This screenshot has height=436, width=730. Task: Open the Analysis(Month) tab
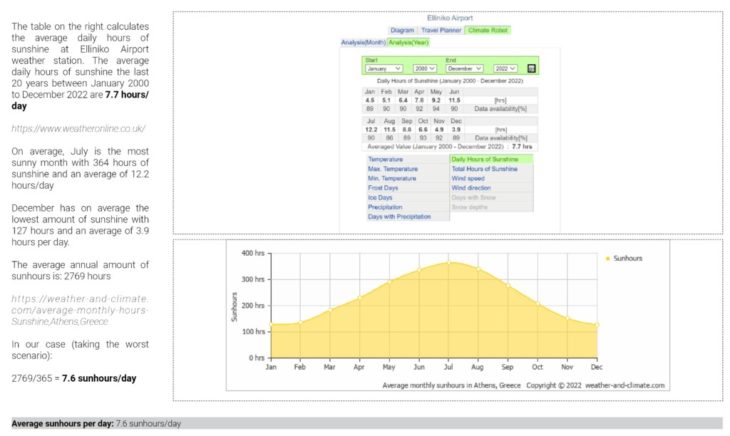pos(363,42)
